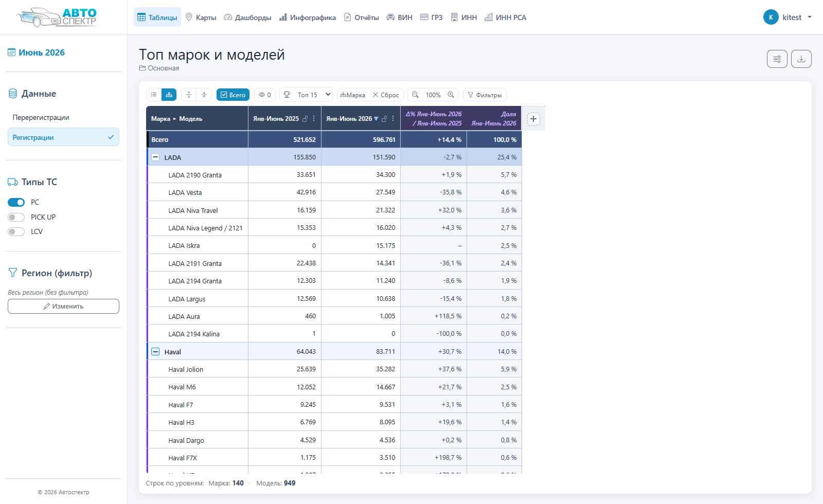The image size is (823, 504).
Task: Click the 100% zoom level value
Action: [433, 95]
